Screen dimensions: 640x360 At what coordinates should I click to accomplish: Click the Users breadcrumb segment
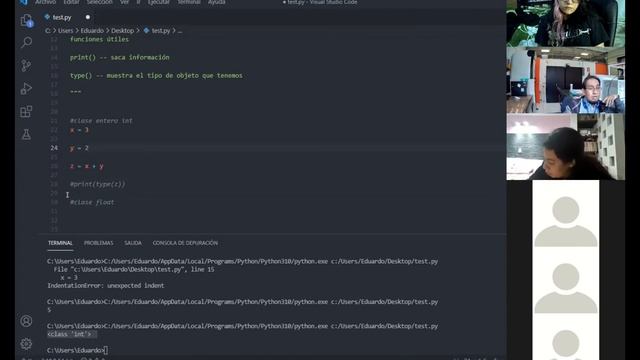pyautogui.click(x=65, y=31)
